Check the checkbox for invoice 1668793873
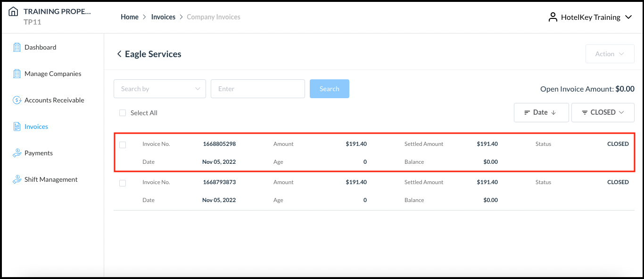Screen dimensions: 644x279 click(x=123, y=183)
